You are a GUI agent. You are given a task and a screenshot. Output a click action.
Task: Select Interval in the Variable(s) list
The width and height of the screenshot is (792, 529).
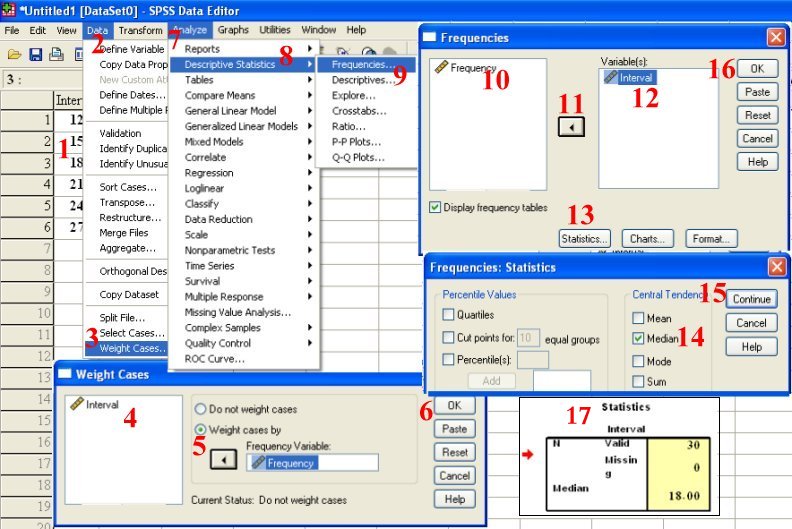(x=629, y=77)
